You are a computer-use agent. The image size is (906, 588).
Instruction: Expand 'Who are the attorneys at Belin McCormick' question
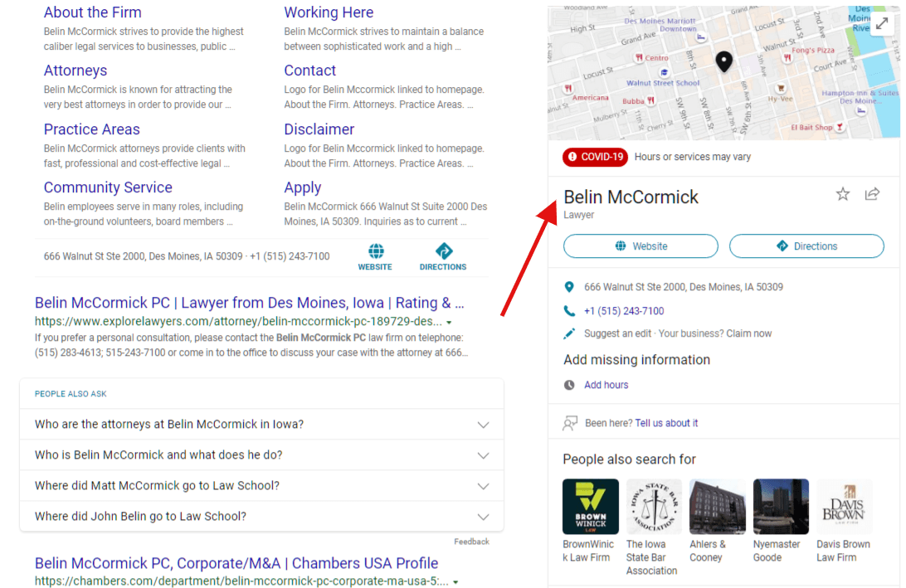pos(483,425)
